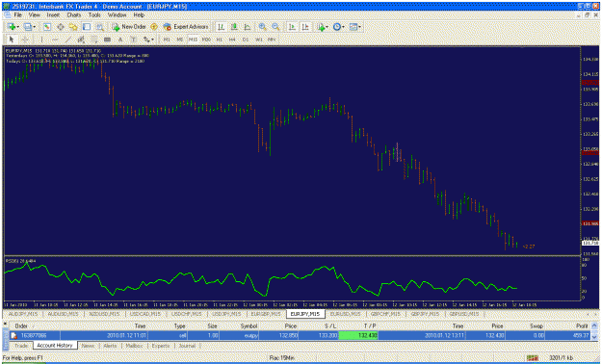
Task: Open the File menu
Action: (18, 15)
